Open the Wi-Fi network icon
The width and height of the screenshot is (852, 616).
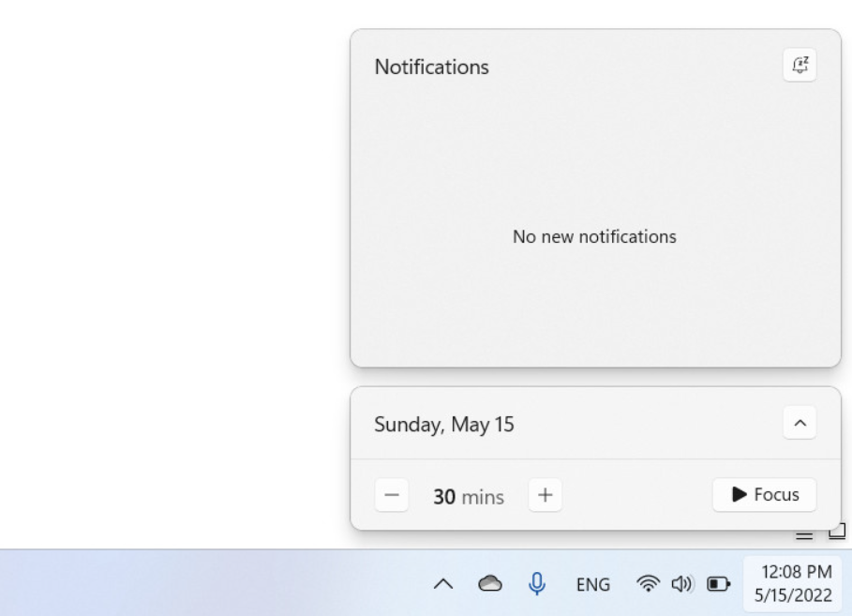tap(646, 585)
